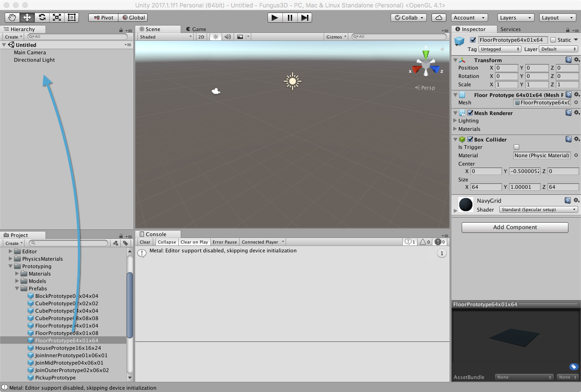
Task: Select the Rect transform tool
Action: tap(72, 18)
